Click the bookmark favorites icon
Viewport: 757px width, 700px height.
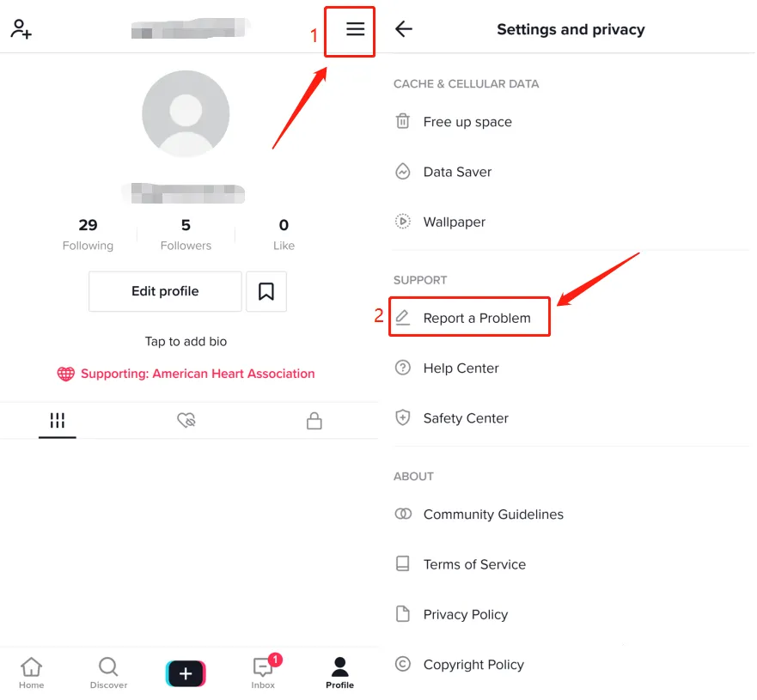[x=266, y=291]
